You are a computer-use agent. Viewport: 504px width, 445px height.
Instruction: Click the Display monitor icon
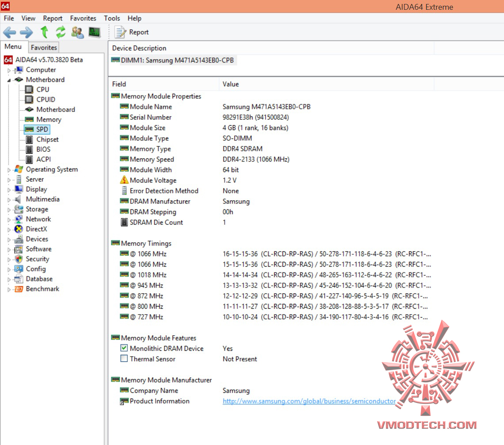19,189
